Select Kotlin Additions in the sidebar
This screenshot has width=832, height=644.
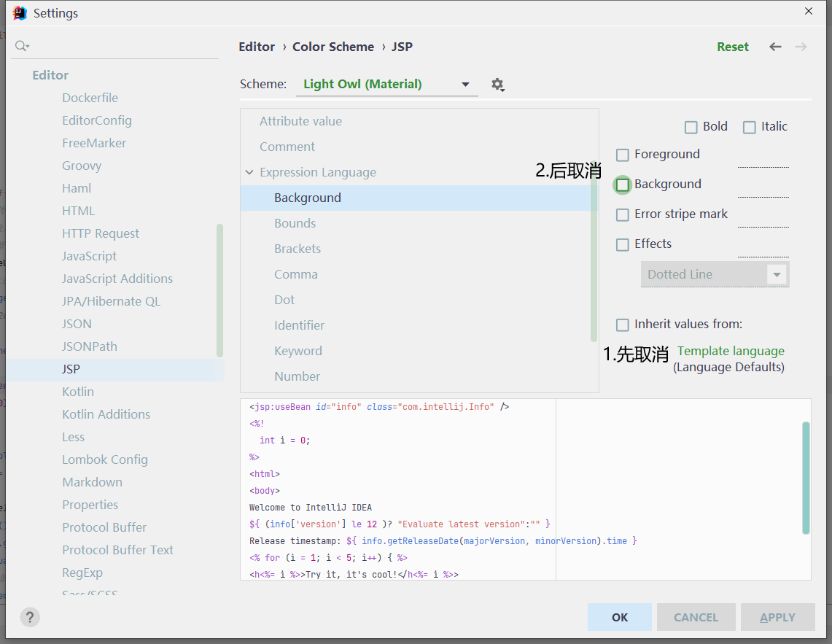click(x=106, y=414)
